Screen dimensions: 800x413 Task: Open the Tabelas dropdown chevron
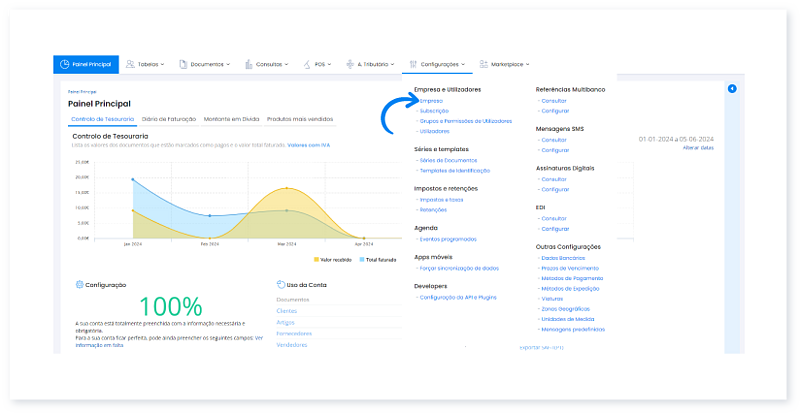pos(164,64)
